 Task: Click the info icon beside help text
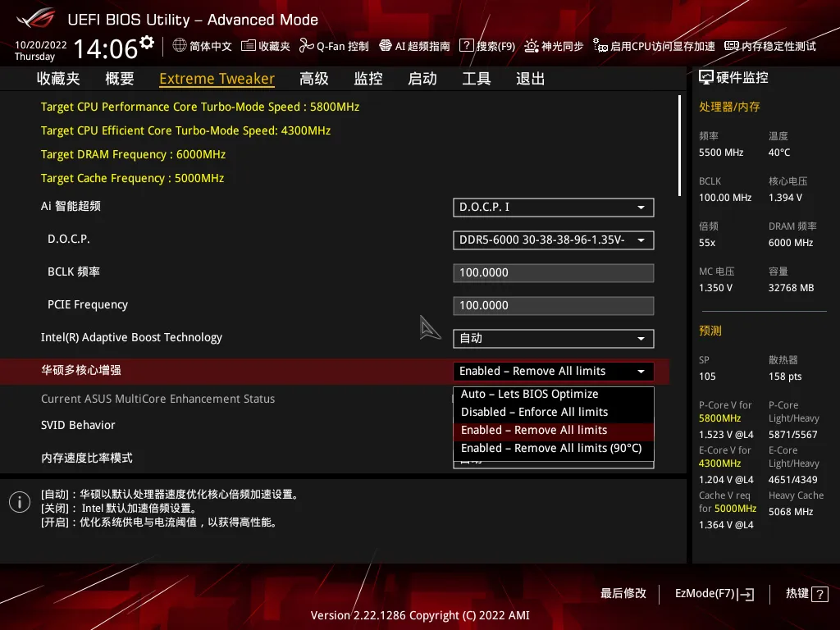[x=20, y=502]
